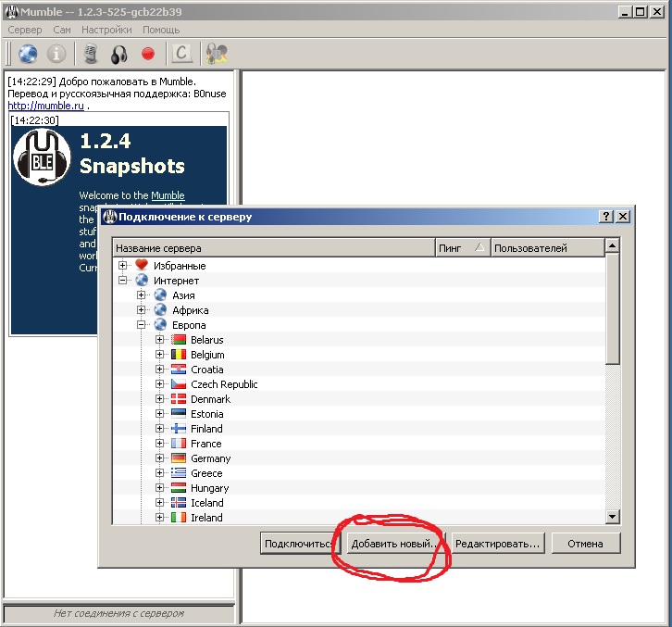
Task: Click the Belgium flag icon
Action: click(179, 355)
